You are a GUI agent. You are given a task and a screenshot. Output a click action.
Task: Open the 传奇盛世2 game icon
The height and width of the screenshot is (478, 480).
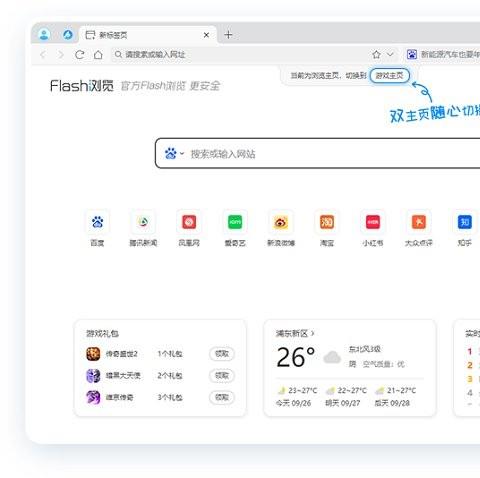(93, 354)
